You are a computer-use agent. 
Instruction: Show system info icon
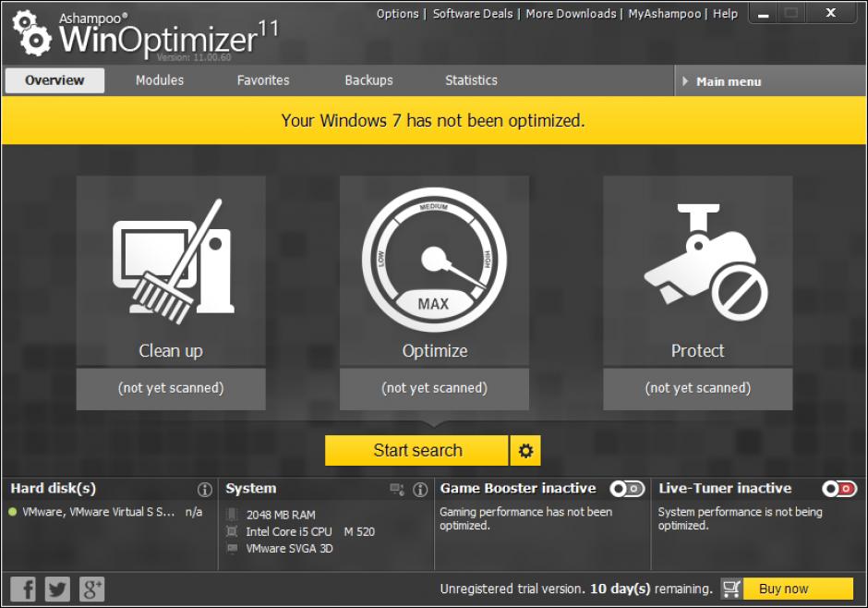coord(420,490)
